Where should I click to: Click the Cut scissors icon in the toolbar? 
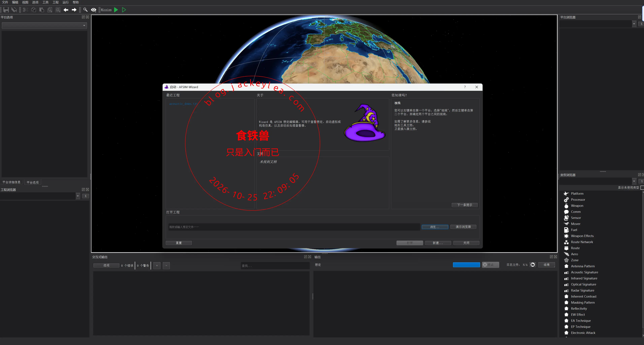(25, 10)
